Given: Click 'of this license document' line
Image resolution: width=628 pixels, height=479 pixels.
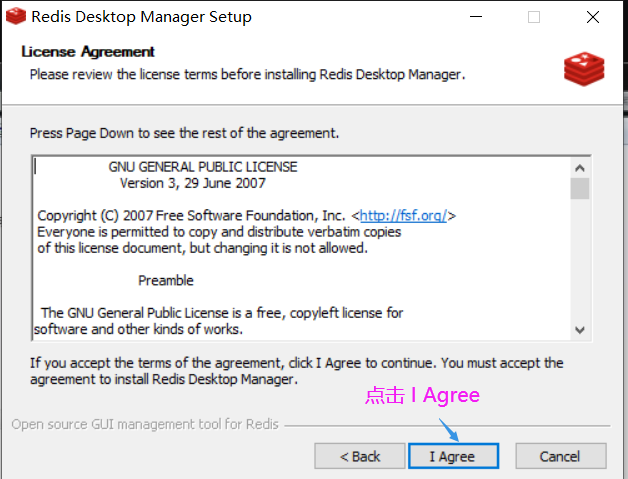Looking at the screenshot, I should click(202, 248).
